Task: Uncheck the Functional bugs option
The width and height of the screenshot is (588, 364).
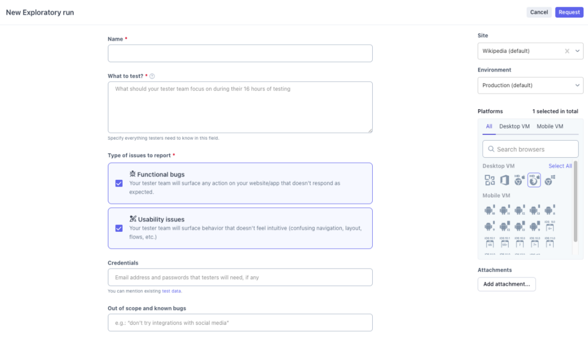Action: (x=119, y=183)
